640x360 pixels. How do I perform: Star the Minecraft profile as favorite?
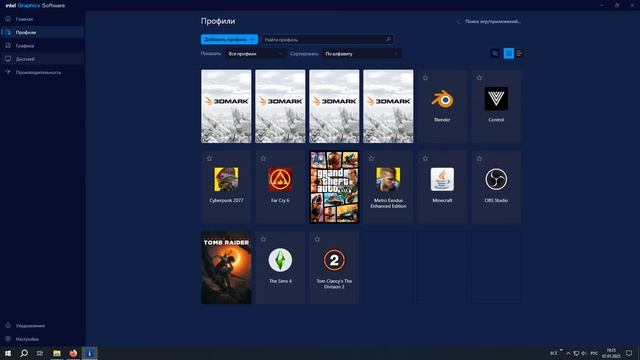(425, 158)
